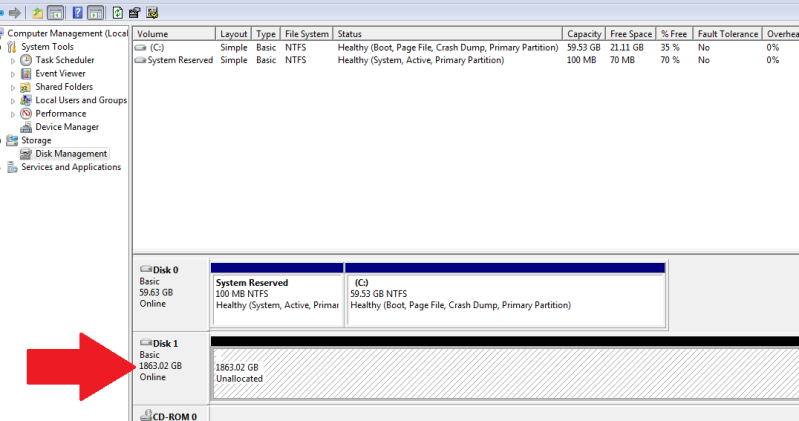Click the Up One Level folder icon
The image size is (799, 421).
point(38,13)
